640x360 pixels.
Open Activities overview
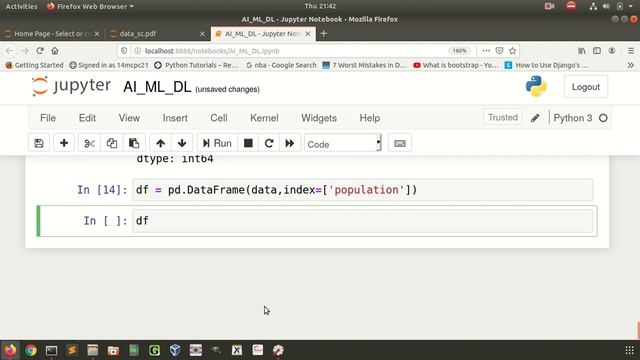pyautogui.click(x=22, y=6)
